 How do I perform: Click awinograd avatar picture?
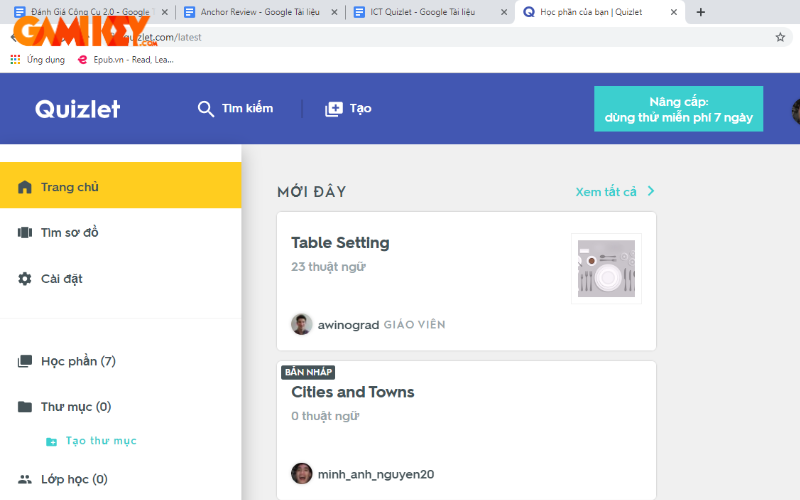[302, 324]
